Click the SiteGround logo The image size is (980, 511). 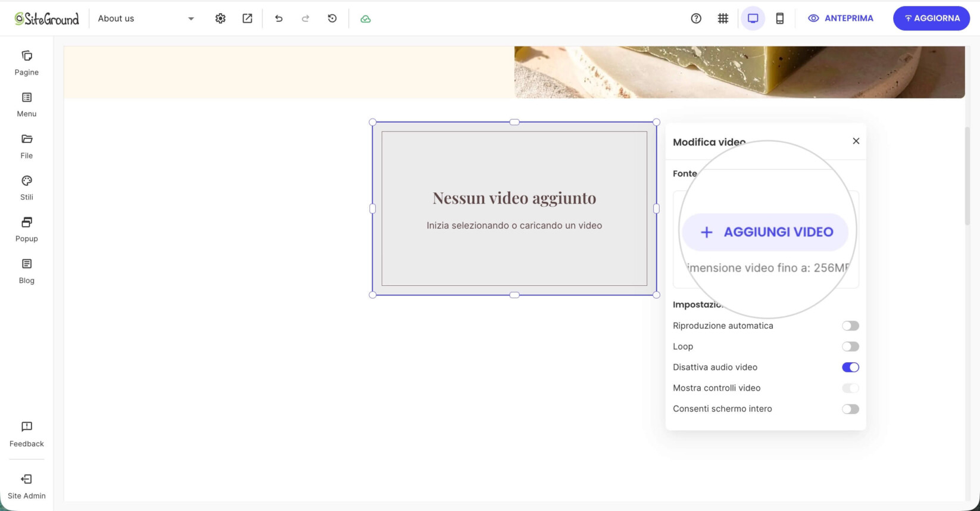tap(46, 18)
